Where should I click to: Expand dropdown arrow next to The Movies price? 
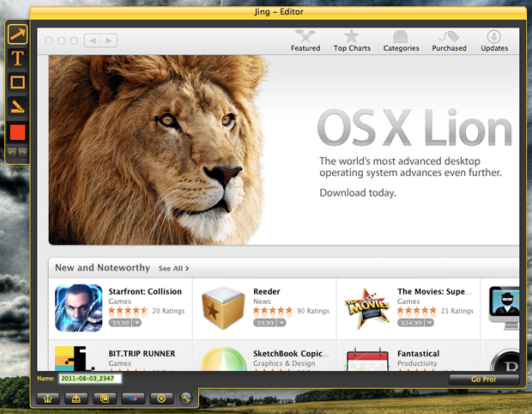[430, 322]
